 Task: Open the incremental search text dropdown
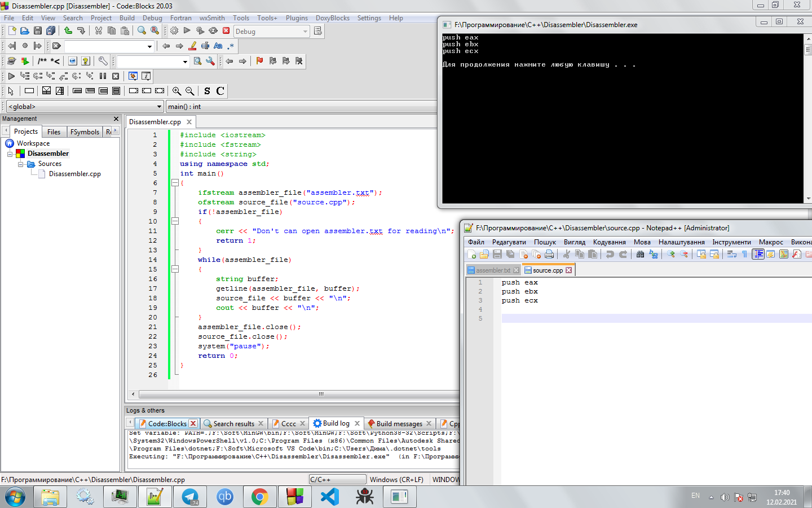149,46
